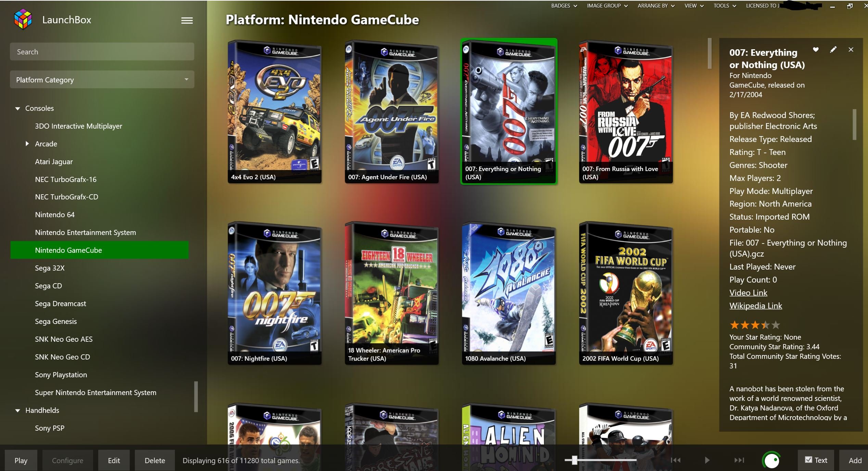Skip to previous track in music controls
The width and height of the screenshot is (868, 471).
point(676,460)
